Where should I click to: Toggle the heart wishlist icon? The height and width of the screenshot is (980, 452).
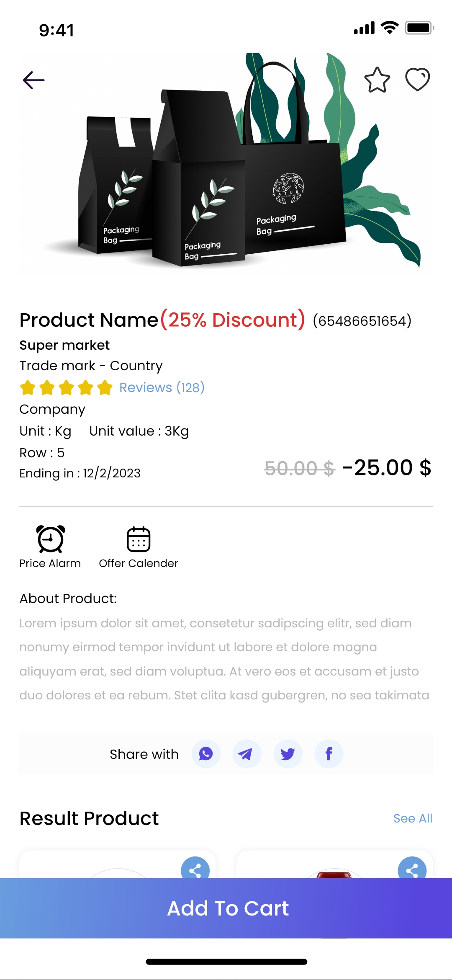[417, 79]
